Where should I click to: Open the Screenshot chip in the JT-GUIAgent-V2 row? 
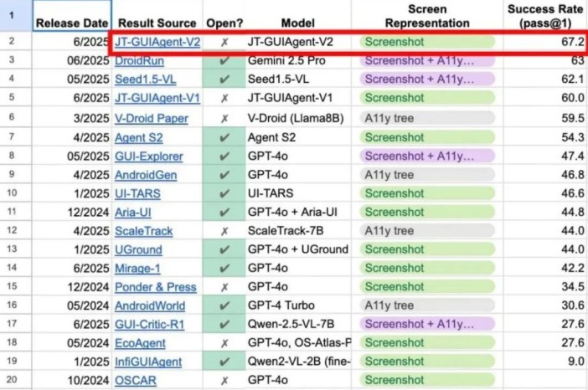[395, 41]
